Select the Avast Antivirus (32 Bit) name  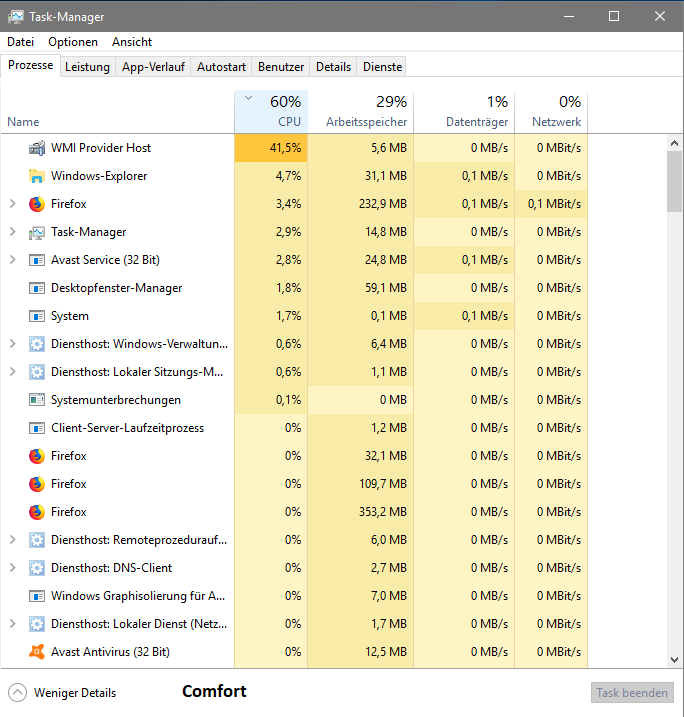[110, 652]
